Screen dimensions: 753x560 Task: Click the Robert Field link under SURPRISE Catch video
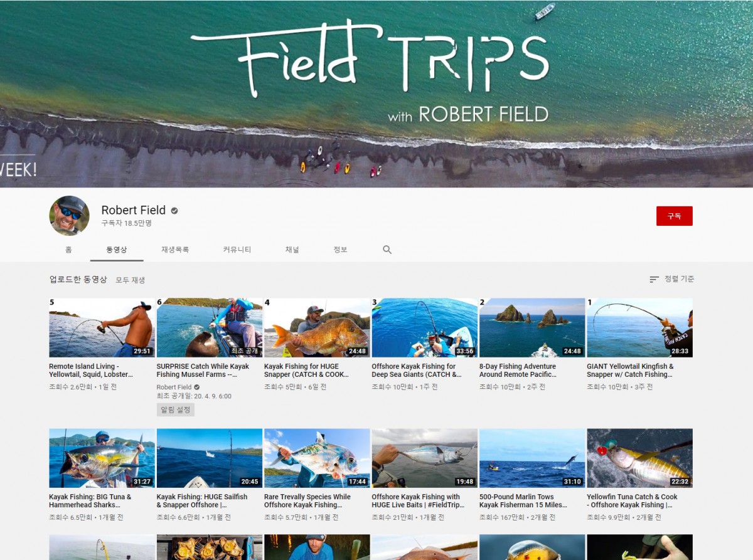click(x=174, y=388)
